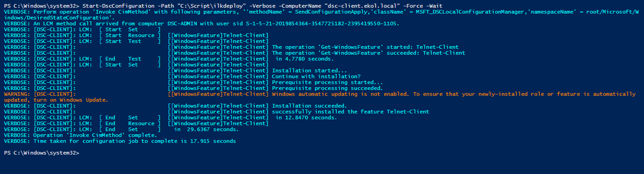Image resolution: width=644 pixels, height=174 pixels.
Task: Click "Prerequisite processing started..." text
Action: (327, 82)
